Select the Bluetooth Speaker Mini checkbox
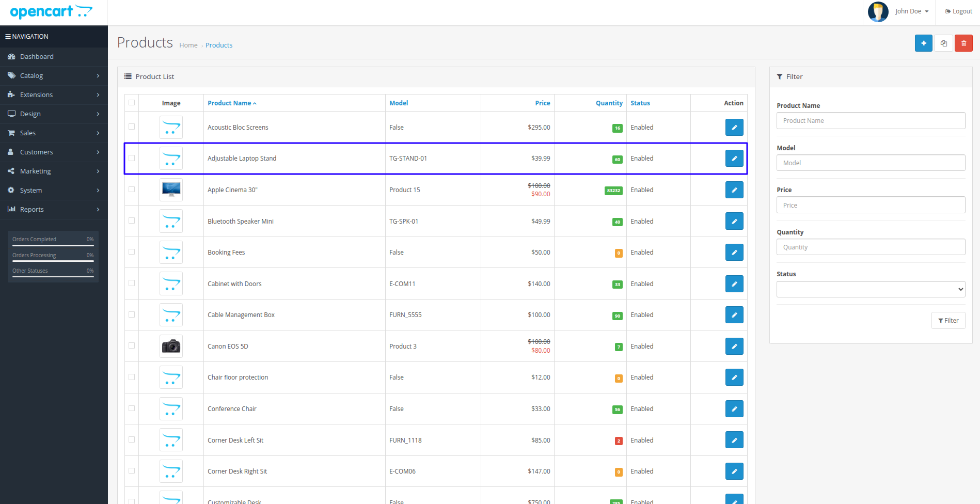The image size is (980, 504). click(x=132, y=220)
